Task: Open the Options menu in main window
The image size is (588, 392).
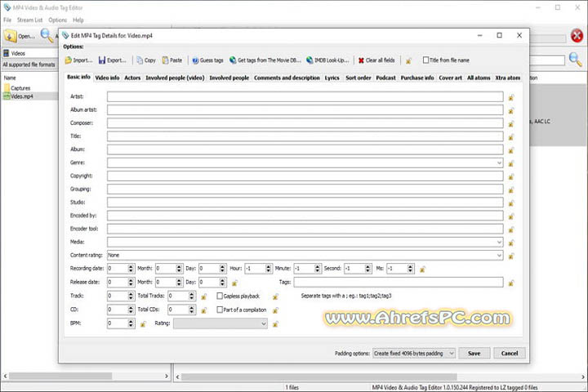Action: click(57, 20)
